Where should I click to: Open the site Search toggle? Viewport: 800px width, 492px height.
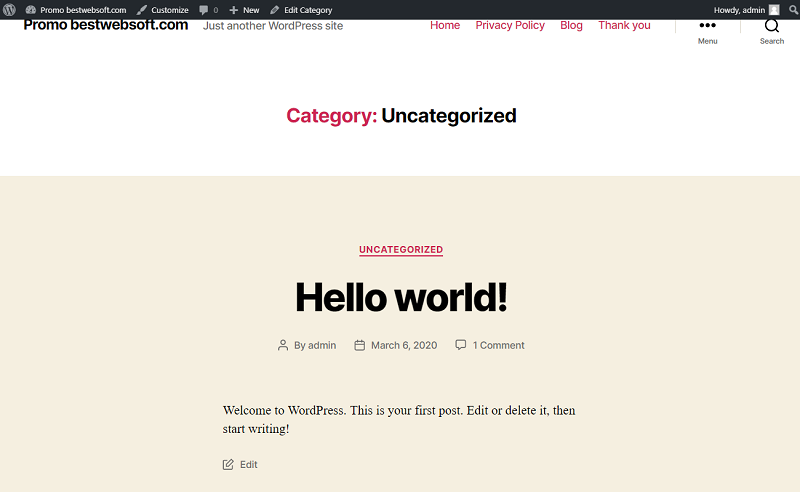[x=772, y=32]
